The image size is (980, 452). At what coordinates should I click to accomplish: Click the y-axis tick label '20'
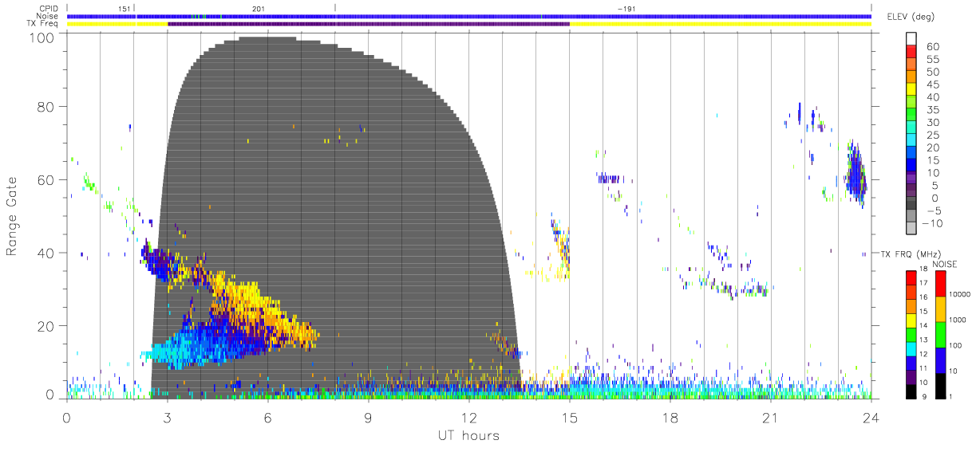[x=45, y=327]
